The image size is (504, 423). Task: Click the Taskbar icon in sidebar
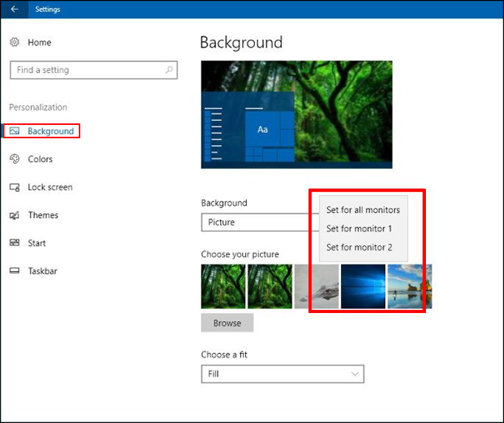click(x=14, y=271)
